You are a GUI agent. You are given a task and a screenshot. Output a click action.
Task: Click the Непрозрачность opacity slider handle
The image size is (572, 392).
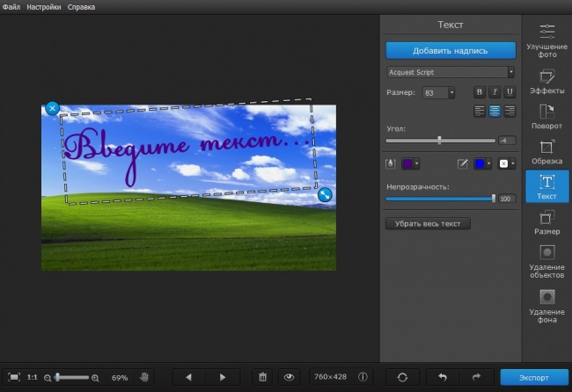coord(494,199)
